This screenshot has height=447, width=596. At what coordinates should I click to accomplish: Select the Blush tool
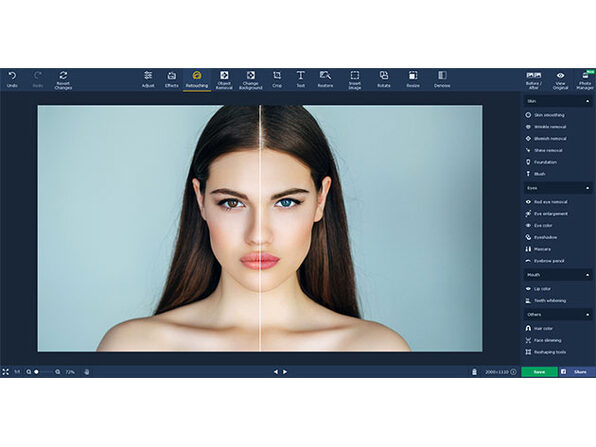click(535, 174)
